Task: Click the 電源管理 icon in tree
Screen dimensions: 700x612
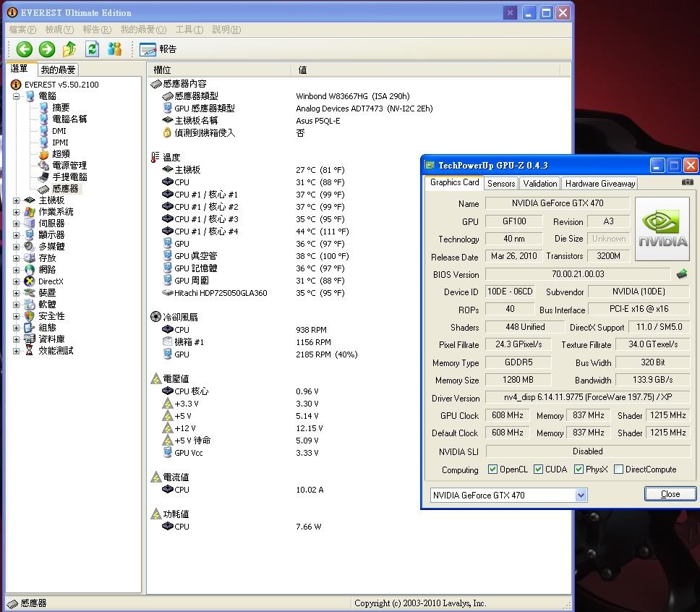Action: pyautogui.click(x=43, y=166)
